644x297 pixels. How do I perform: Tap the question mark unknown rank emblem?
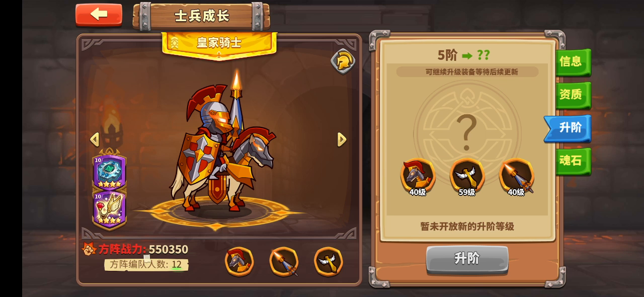pyautogui.click(x=467, y=133)
